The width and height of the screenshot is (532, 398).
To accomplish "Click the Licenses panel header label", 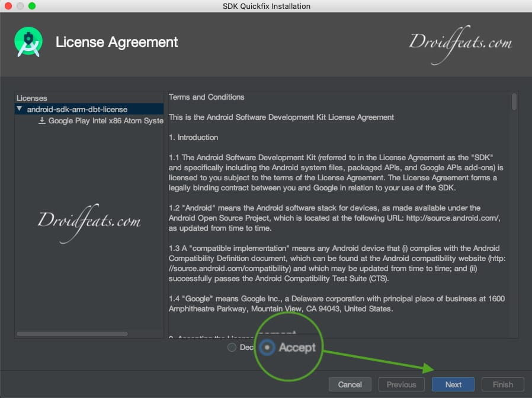I will (x=31, y=98).
